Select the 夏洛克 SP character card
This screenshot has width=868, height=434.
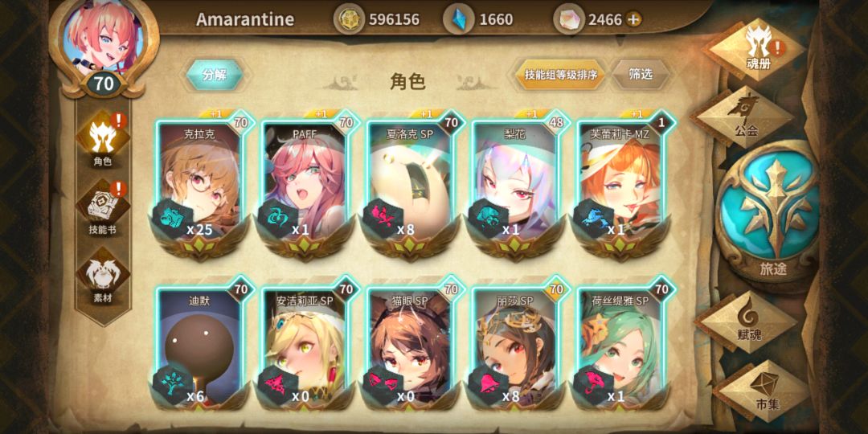click(411, 182)
